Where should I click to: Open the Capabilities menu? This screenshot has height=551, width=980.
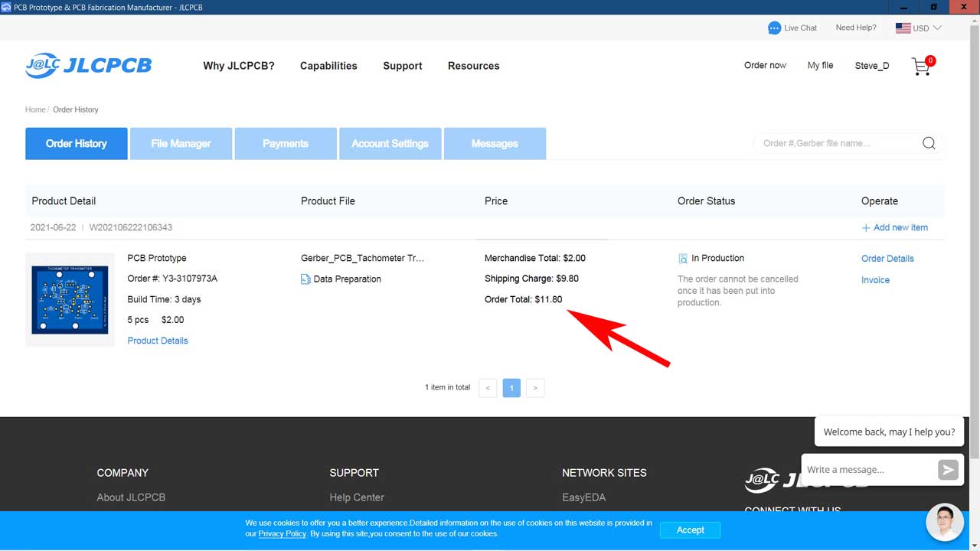coord(328,66)
